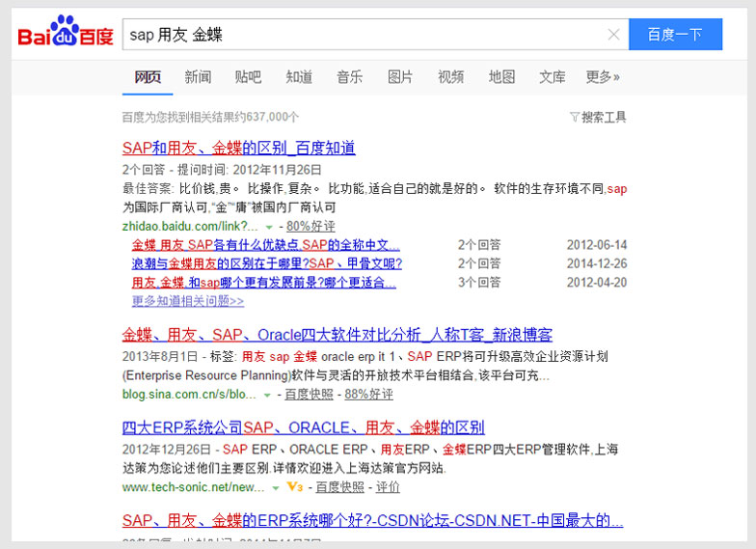Open result 'SAP和用友、金蝶的区别_百度知道'
756x549 pixels.
(x=239, y=148)
